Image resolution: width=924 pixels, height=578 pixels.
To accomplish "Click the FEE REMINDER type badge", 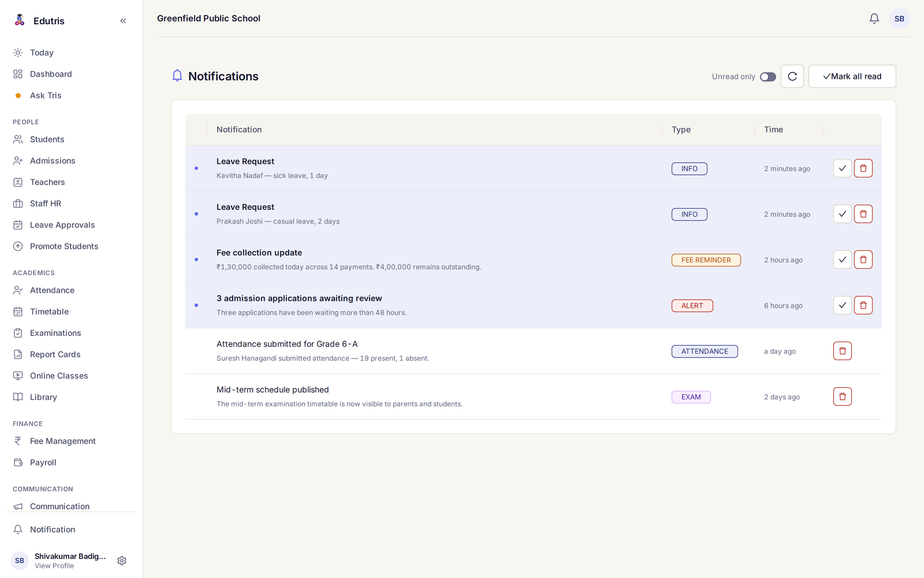I will [706, 260].
